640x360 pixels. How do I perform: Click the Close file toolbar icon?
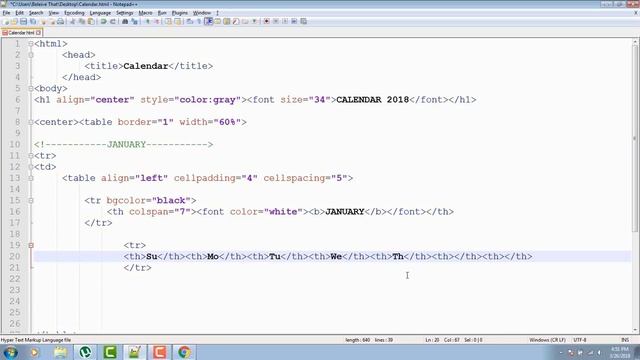point(43,21)
